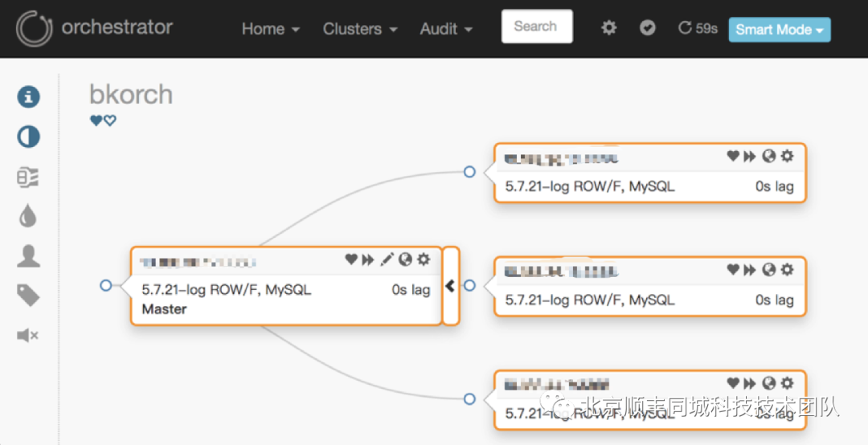Click "5.7.21-log ROW/F, MySQL" on Master node

[x=227, y=289]
